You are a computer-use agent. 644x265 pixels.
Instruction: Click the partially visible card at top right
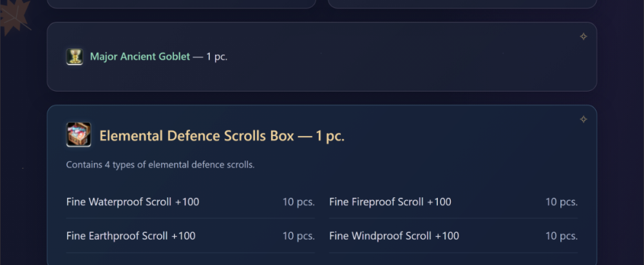462,4
